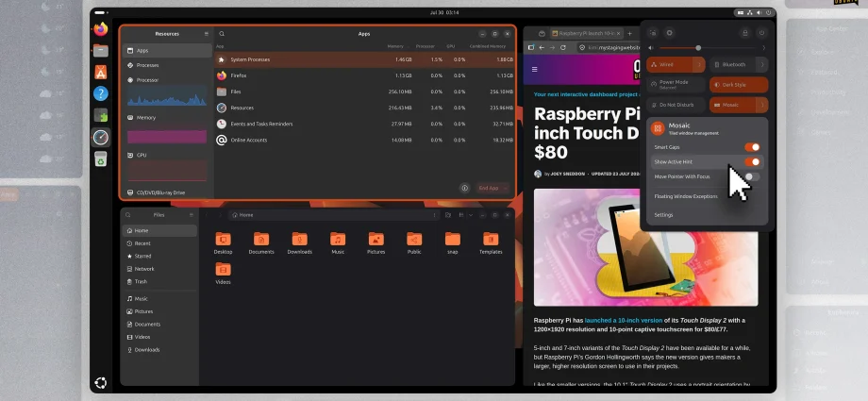The width and height of the screenshot is (868, 401).
Task: Open new tab plus button in Firefox
Action: pos(629,33)
